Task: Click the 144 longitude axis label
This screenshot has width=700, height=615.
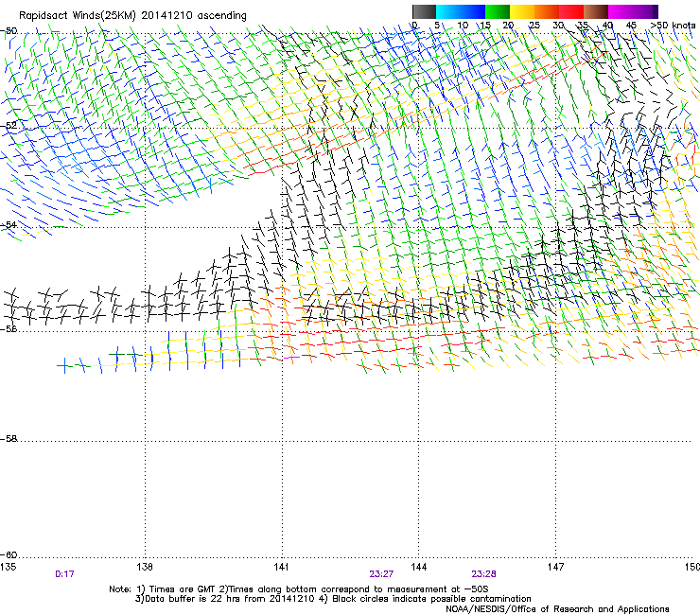Action: 419,567
